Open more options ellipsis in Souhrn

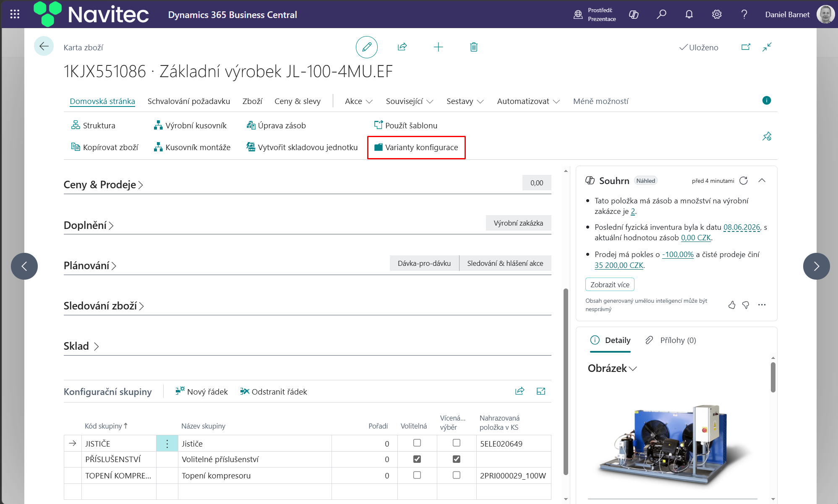(762, 305)
